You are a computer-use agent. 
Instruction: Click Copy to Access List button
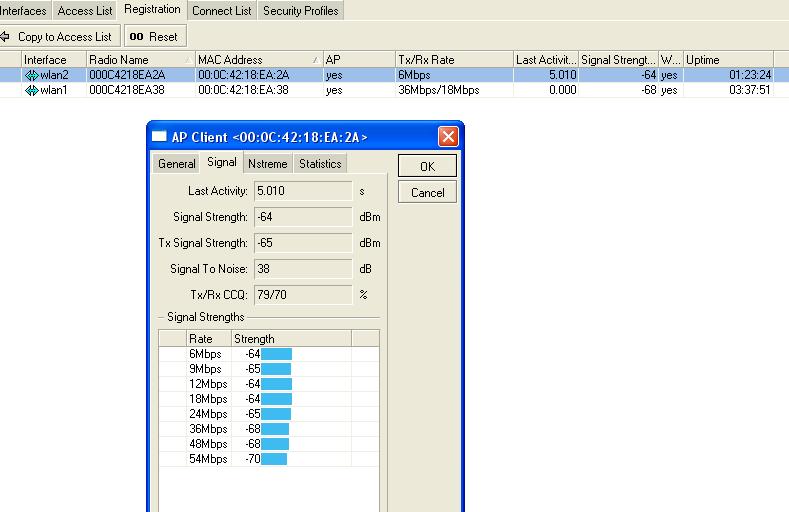[x=58, y=36]
